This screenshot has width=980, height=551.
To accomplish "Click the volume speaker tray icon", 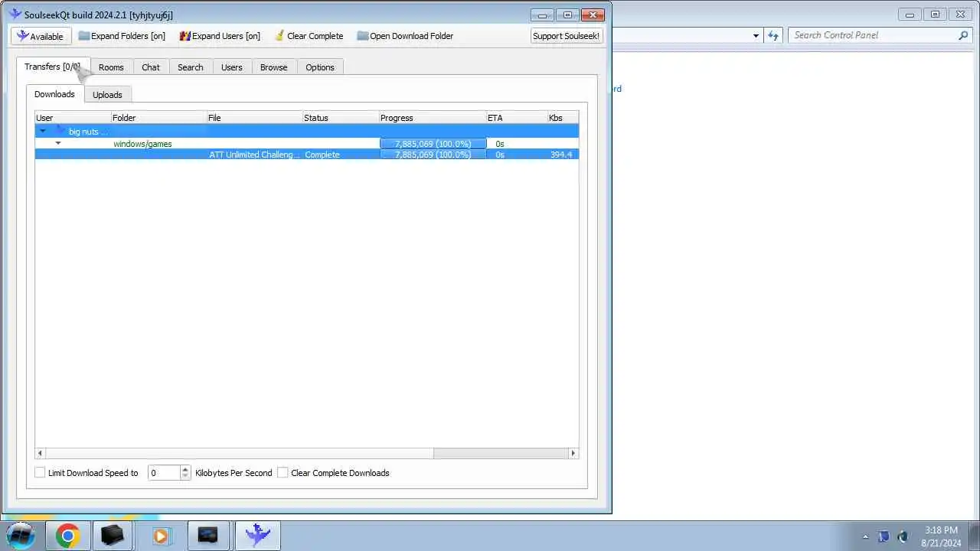I will (902, 536).
